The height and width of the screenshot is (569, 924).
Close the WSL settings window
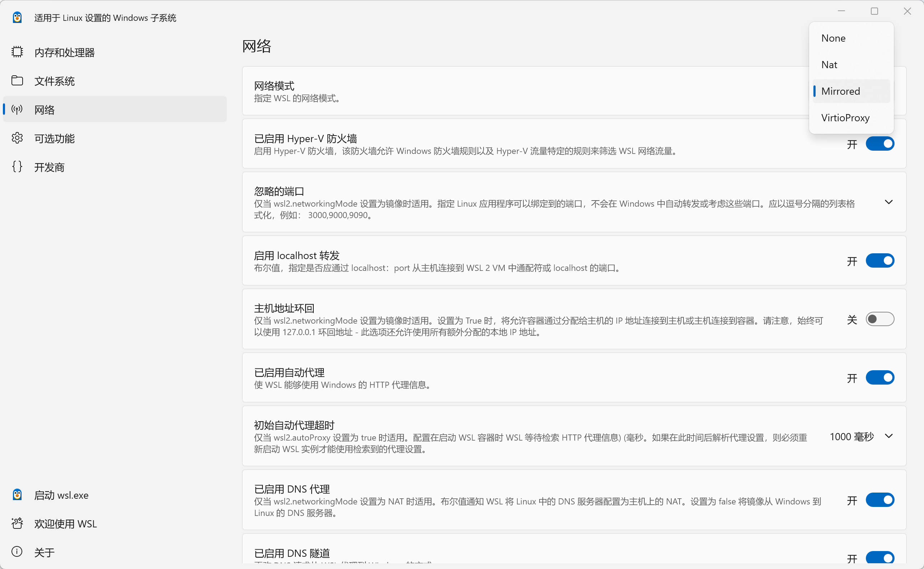(x=907, y=11)
